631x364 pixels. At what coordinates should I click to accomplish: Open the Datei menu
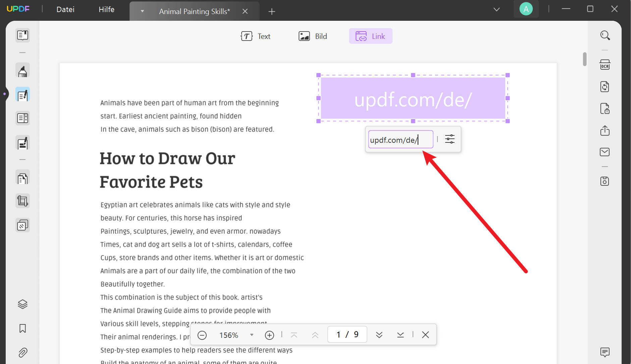pos(65,9)
